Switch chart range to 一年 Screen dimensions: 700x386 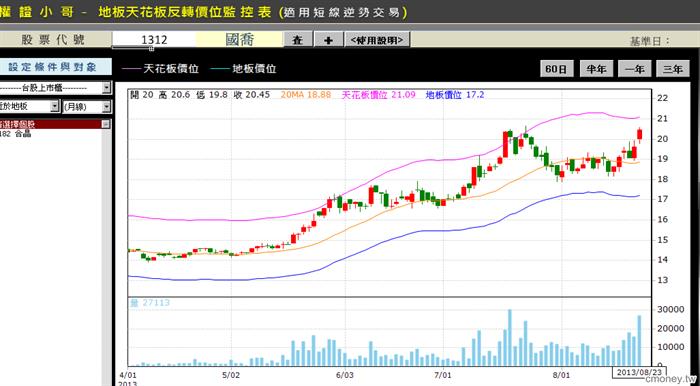coord(634,69)
